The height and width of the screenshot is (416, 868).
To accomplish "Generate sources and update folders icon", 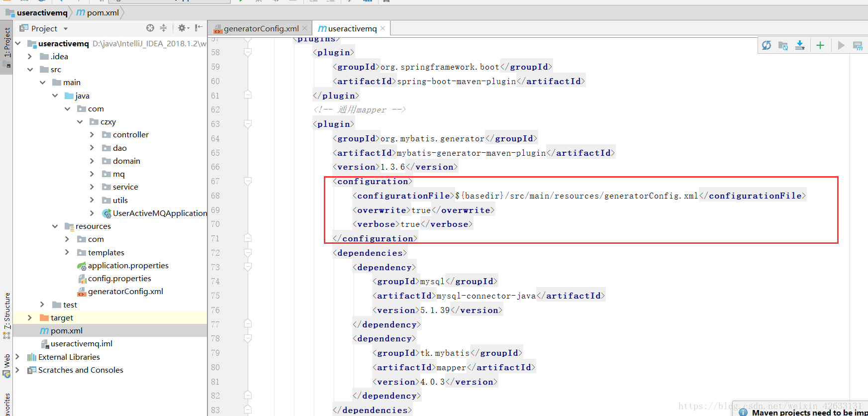I will [x=783, y=46].
